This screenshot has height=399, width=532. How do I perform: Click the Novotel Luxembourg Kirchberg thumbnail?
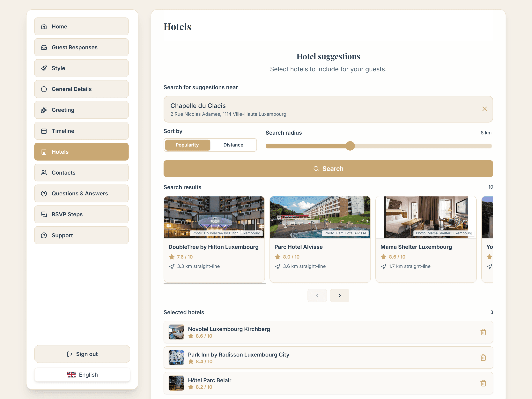pos(176,332)
